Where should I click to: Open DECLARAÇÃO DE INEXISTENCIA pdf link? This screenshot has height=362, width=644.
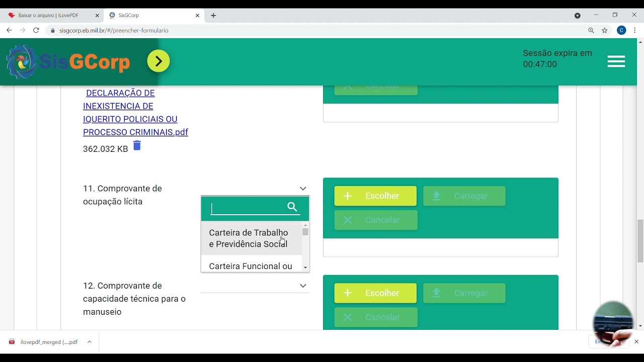click(x=135, y=113)
